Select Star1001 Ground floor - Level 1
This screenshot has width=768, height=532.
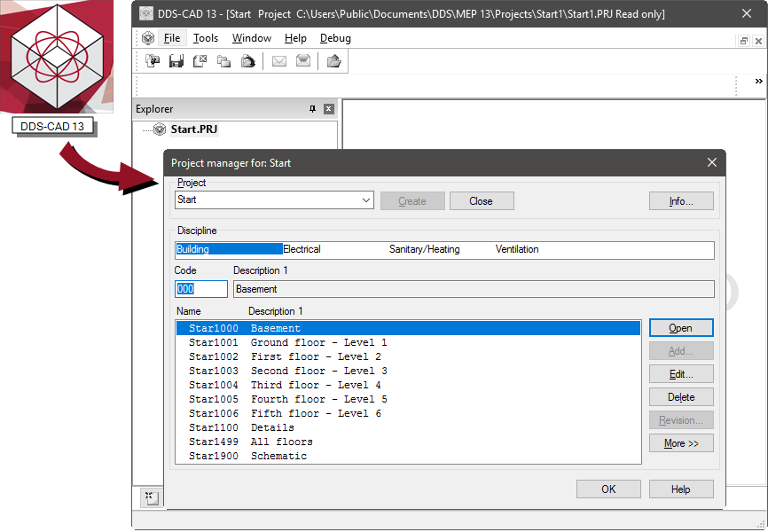click(x=408, y=342)
